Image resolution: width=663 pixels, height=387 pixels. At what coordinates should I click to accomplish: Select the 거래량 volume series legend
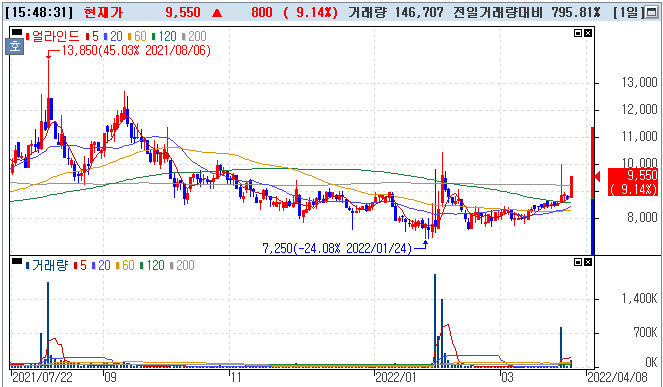point(47,266)
